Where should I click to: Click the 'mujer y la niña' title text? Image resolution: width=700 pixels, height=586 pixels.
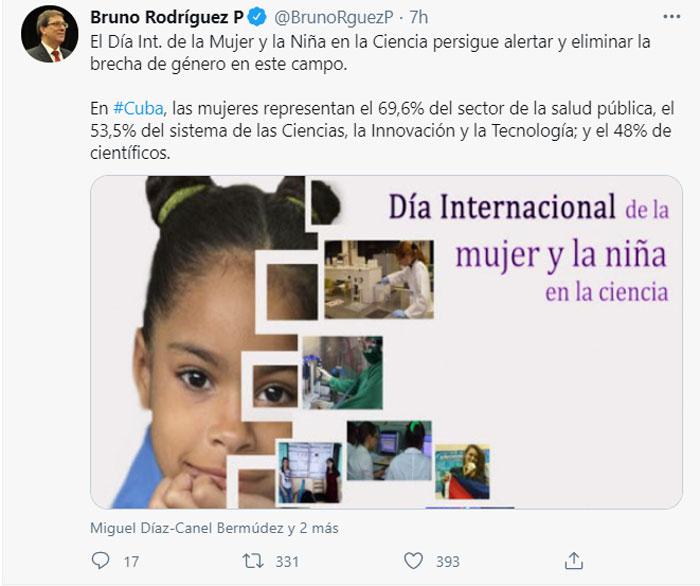coord(561,255)
